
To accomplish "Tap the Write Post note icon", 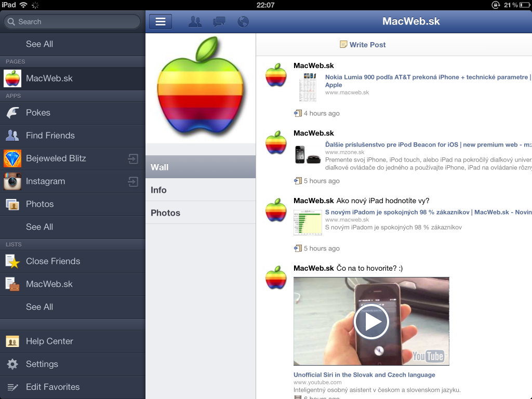I will pos(343,45).
